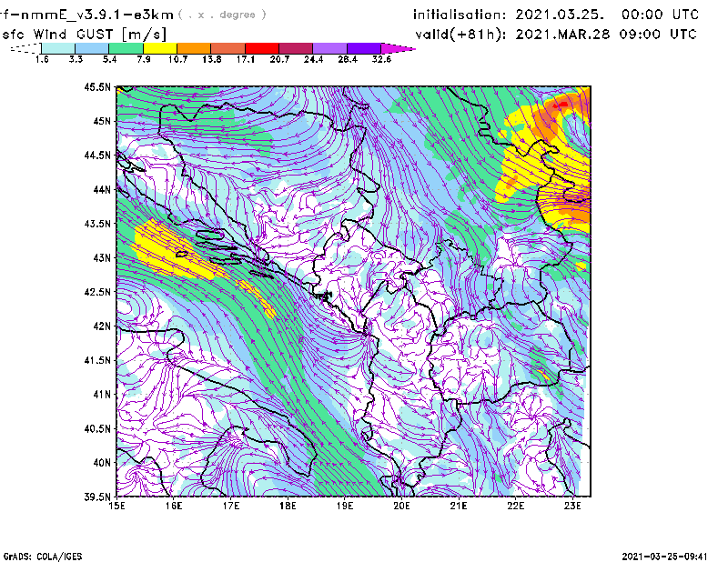Click the 41N latitude label
728x562 pixels.
point(102,395)
